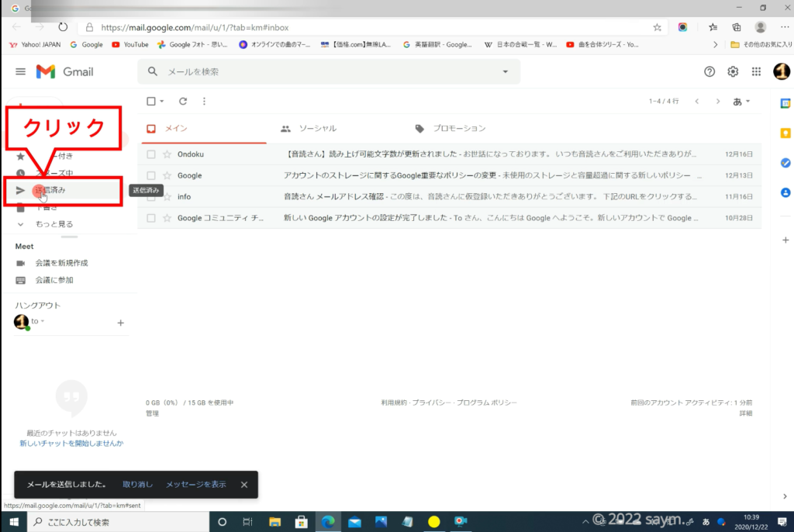Viewport: 794px width, 532px height.
Task: Star the Ondoku email
Action: [166, 154]
